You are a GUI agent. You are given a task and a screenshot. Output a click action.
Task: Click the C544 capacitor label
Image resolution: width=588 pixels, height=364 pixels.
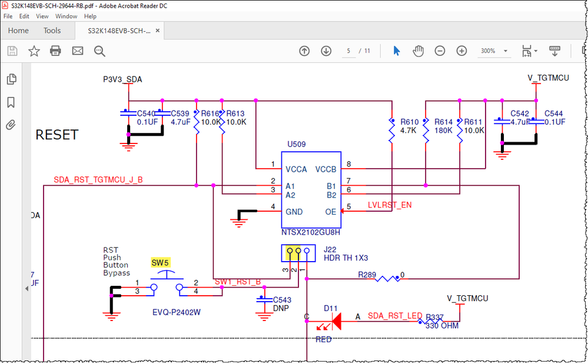[554, 113]
